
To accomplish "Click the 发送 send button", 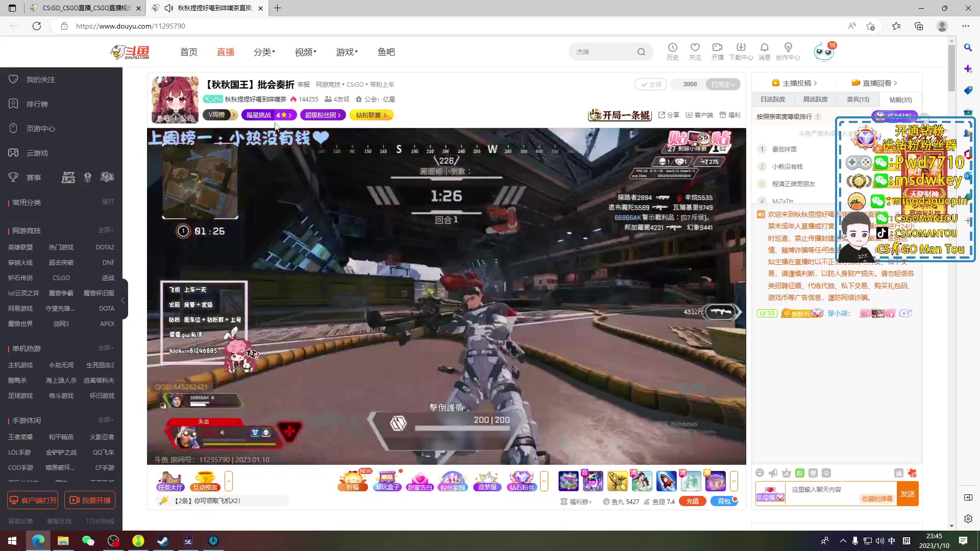I will click(x=908, y=493).
